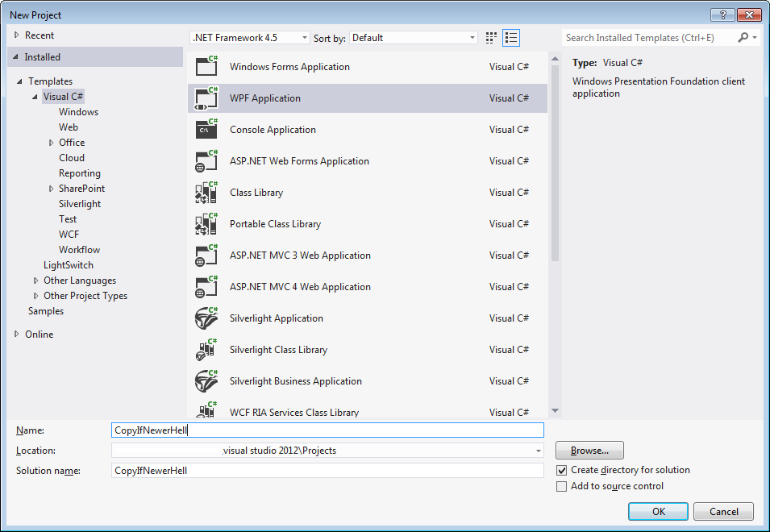Click the Console Application template icon

pos(207,130)
